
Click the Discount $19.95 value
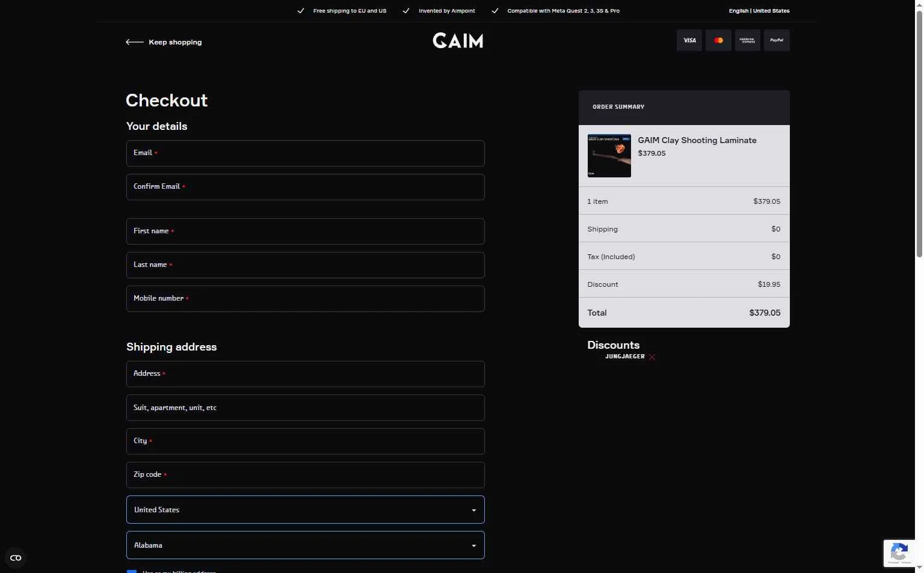(x=769, y=284)
